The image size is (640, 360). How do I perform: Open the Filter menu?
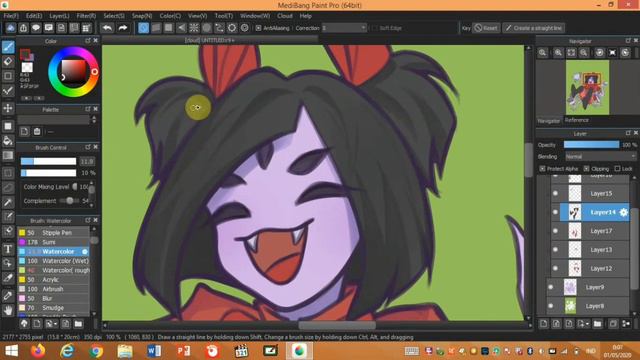pyautogui.click(x=86, y=16)
